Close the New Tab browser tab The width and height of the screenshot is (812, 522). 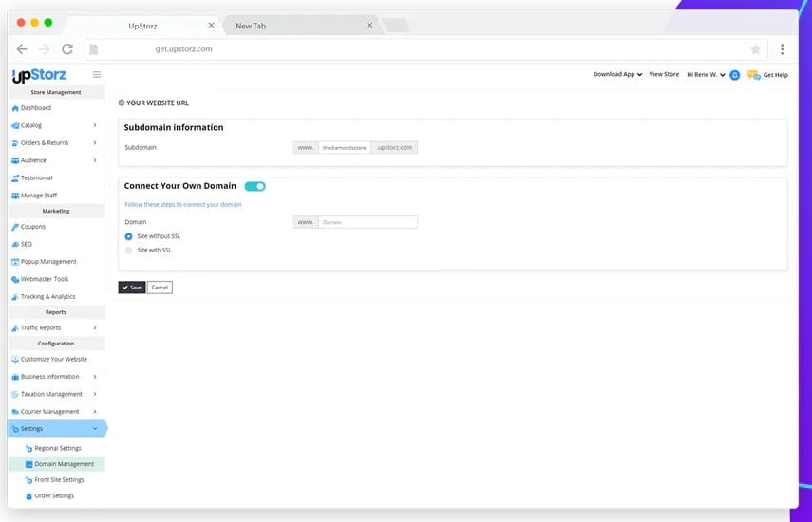(x=369, y=25)
